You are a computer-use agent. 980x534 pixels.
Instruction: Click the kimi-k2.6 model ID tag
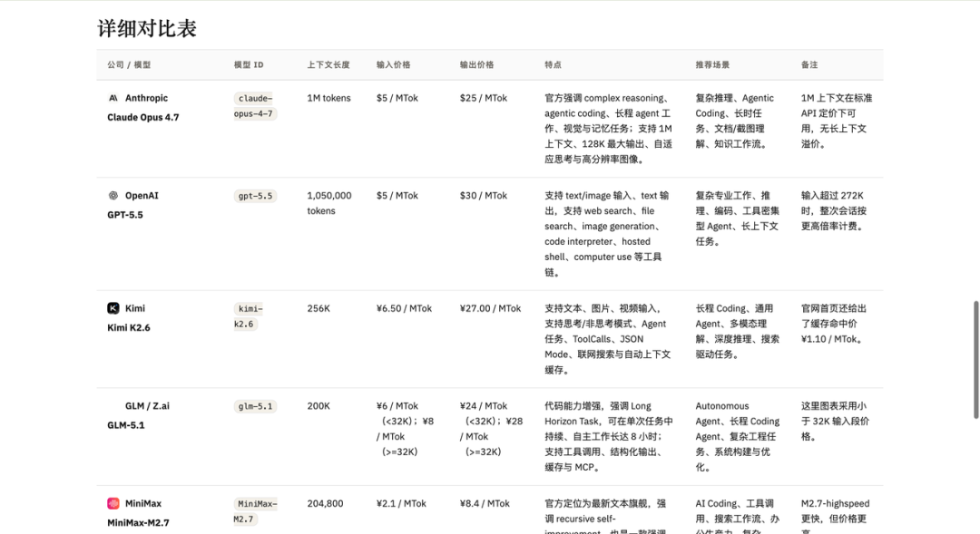coord(249,316)
